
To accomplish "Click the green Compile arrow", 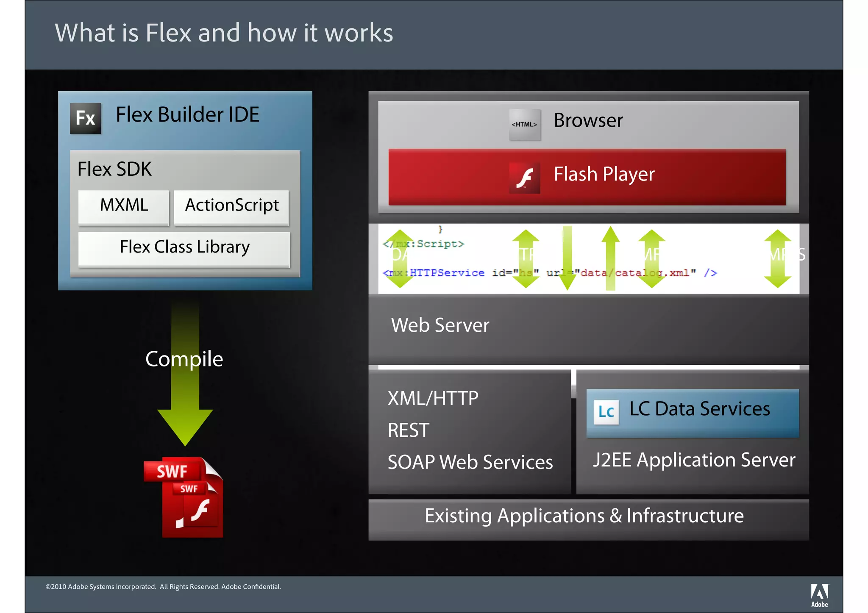I will [x=185, y=394].
